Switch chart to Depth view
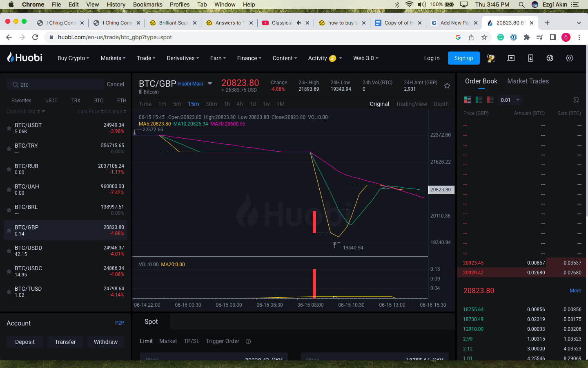The image size is (588, 368). pos(441,104)
